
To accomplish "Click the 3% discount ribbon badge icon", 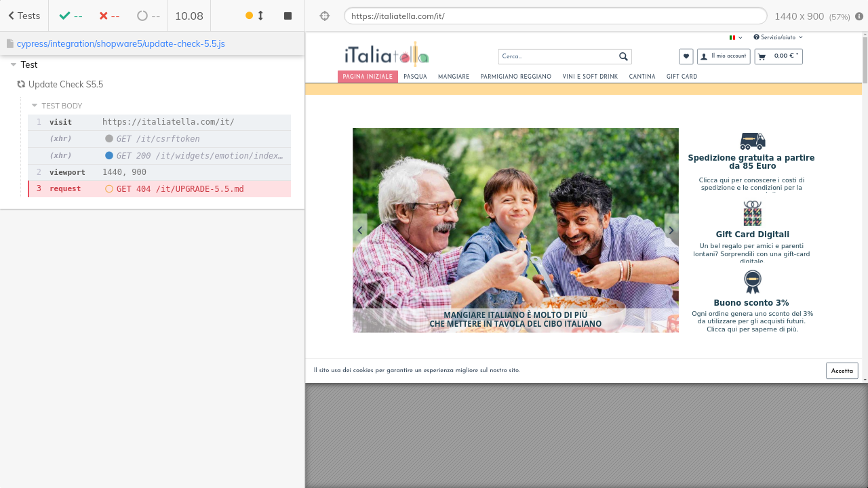I will 752,281.
